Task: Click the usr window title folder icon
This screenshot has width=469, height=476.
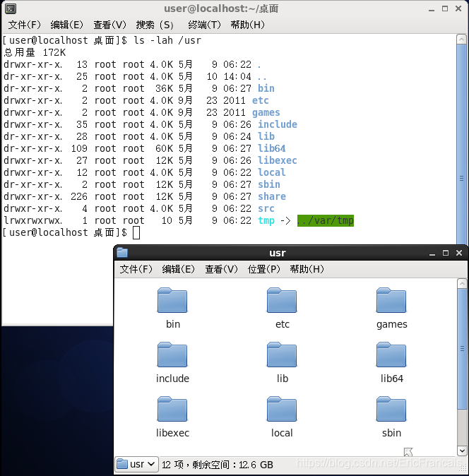Action: click(122, 253)
